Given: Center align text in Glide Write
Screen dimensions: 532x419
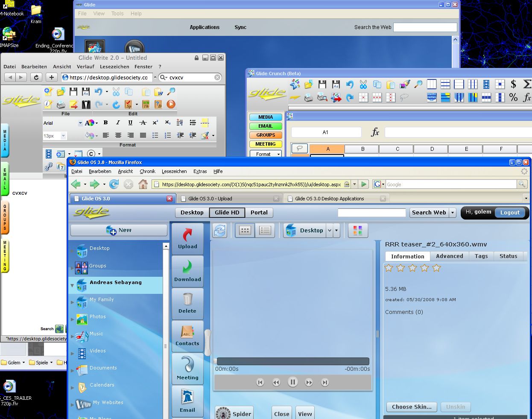Looking at the screenshot, I should (x=118, y=135).
